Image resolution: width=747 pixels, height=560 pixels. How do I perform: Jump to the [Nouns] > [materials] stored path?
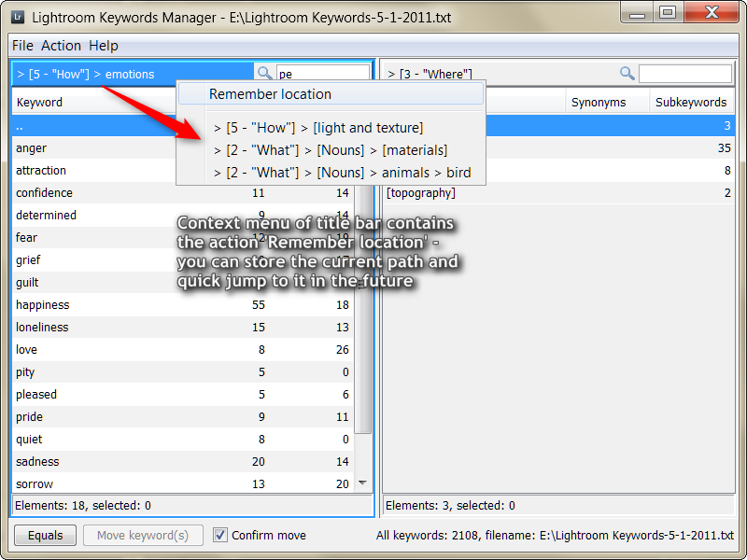pyautogui.click(x=331, y=150)
